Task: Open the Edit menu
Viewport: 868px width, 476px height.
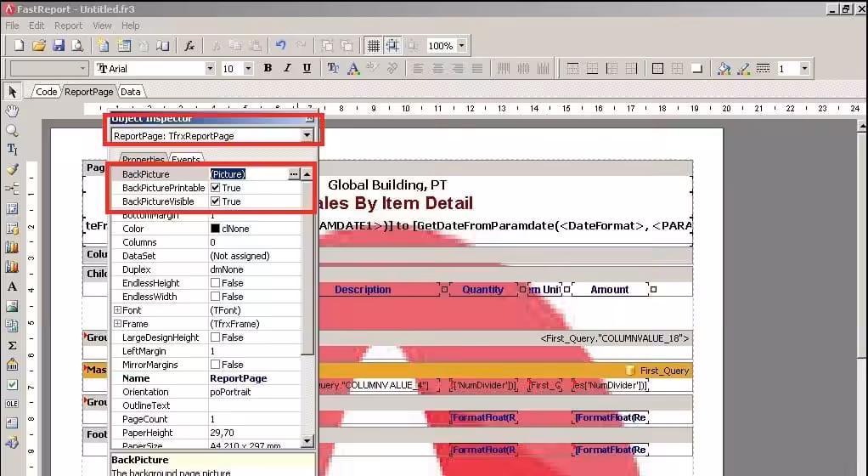Action: [x=37, y=25]
